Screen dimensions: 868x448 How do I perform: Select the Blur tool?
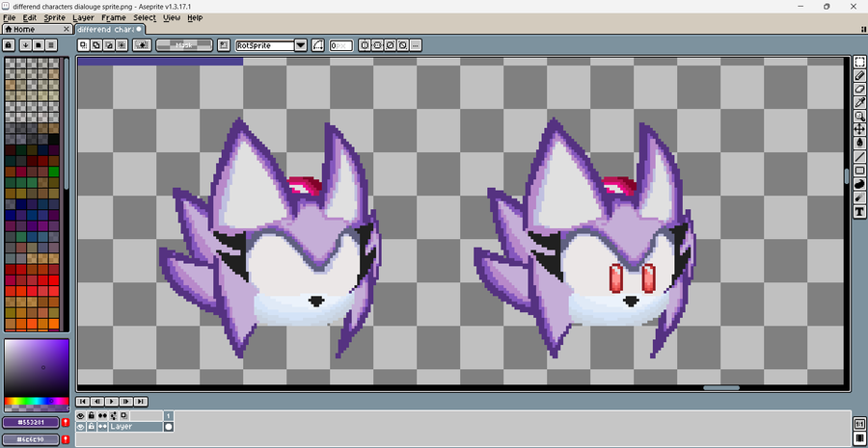pos(859,197)
